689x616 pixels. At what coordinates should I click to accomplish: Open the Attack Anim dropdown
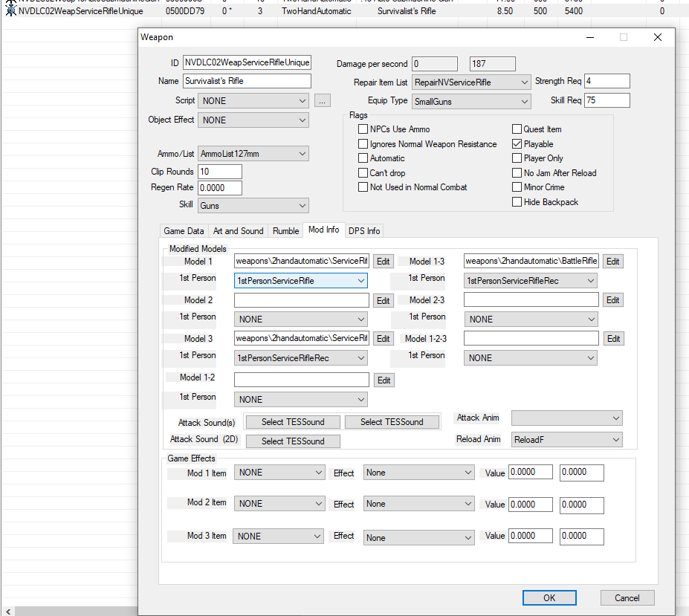tap(567, 418)
